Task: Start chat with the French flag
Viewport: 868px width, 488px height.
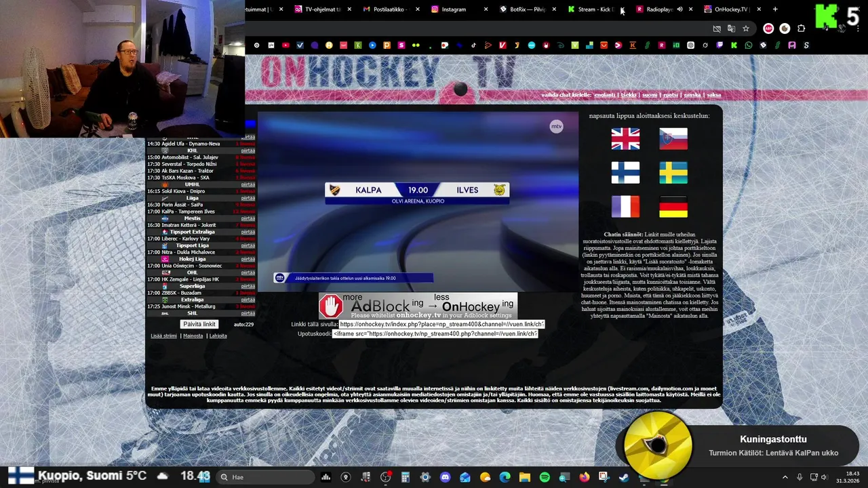Action: coord(625,207)
